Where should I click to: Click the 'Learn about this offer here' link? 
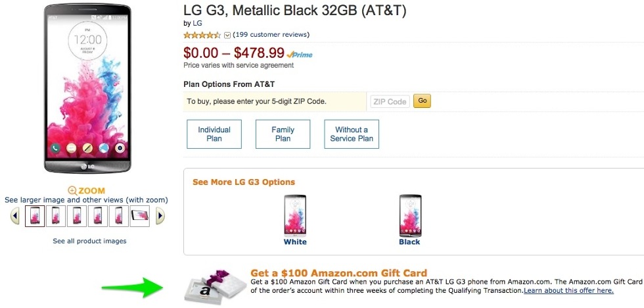568,290
